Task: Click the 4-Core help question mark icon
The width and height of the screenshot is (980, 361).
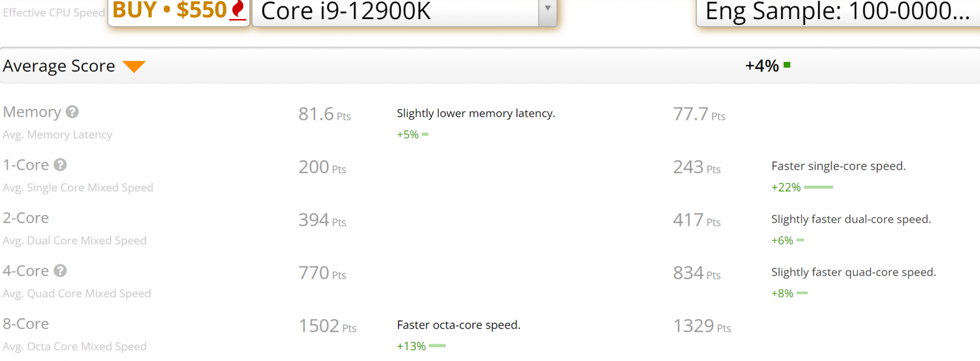Action: coord(60,271)
